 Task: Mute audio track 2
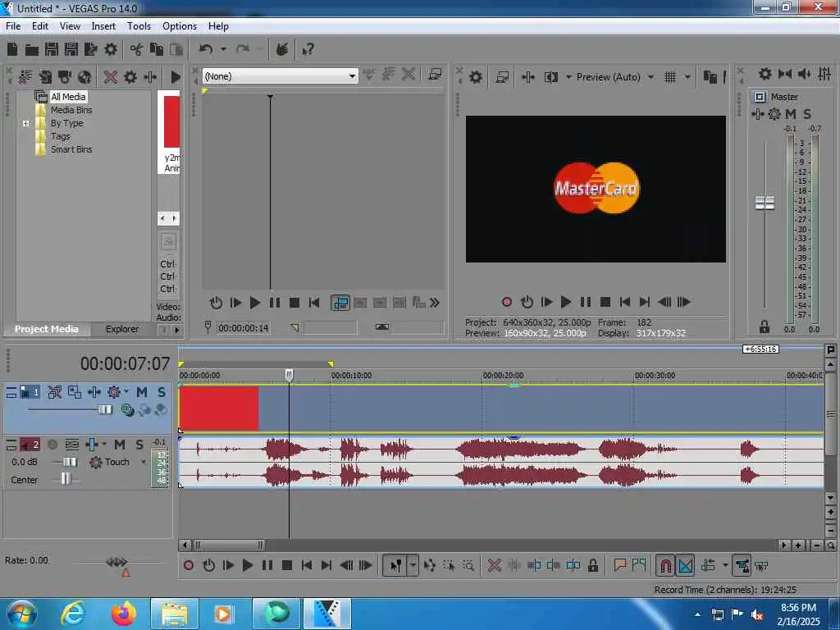[120, 445]
